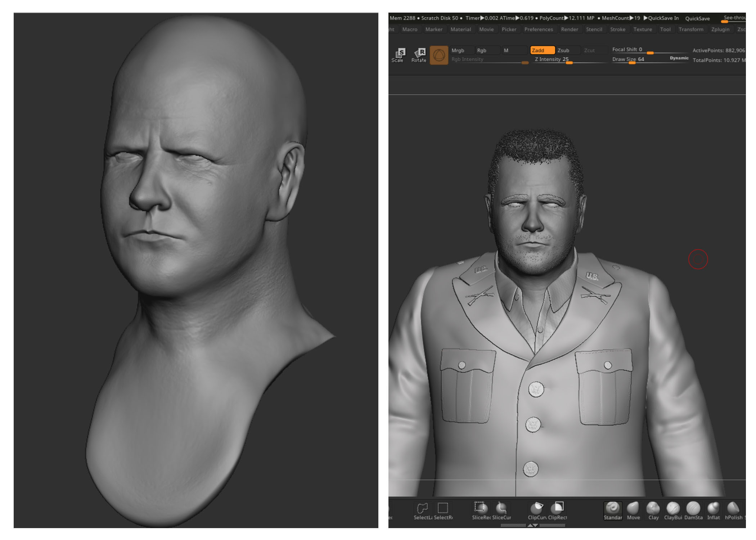Open the Zplugin menu
The height and width of the screenshot is (540, 756).
(x=720, y=30)
